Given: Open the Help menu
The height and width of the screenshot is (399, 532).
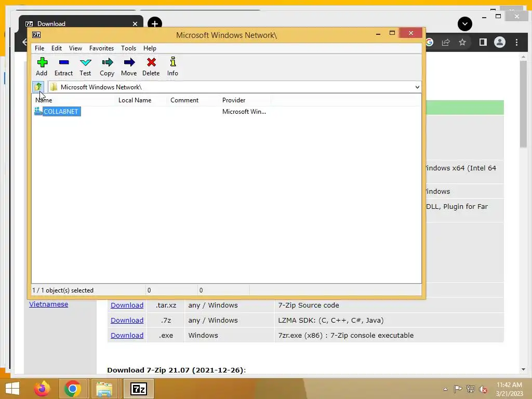Looking at the screenshot, I should [x=150, y=48].
